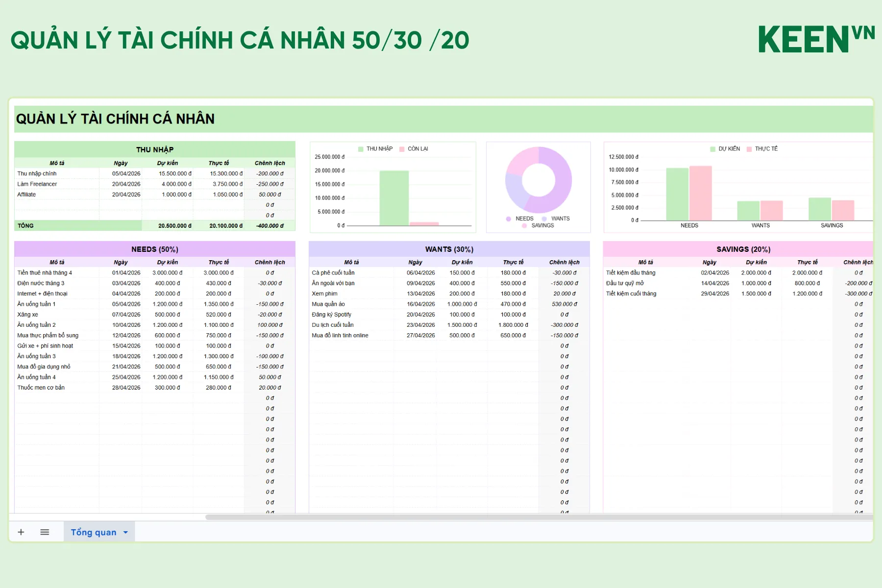Select the pink THỰC TẾ legend marker
882x588 pixels.
(x=749, y=149)
